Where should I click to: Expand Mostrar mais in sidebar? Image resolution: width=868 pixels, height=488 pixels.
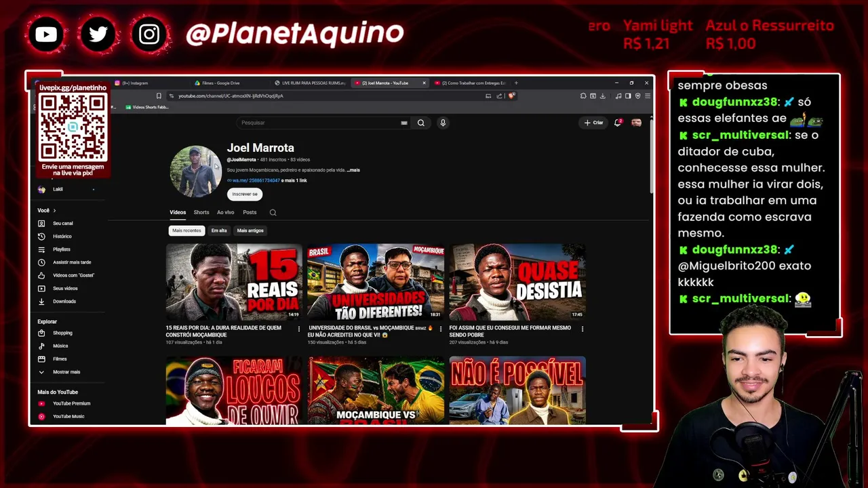[x=66, y=372]
